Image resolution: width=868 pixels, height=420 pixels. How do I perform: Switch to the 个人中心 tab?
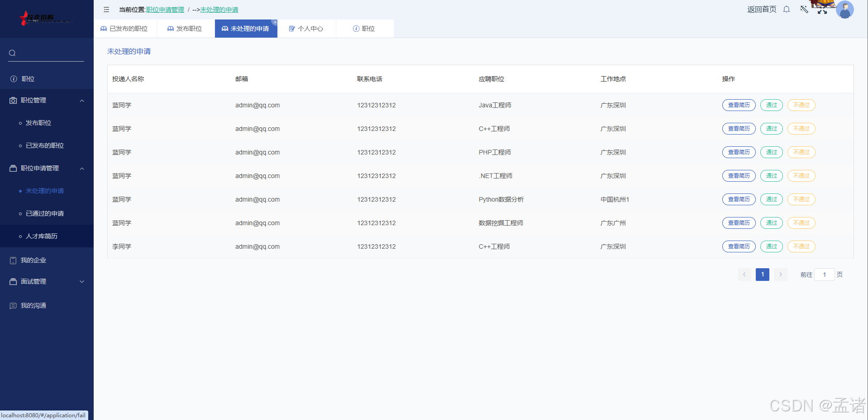[x=306, y=29]
